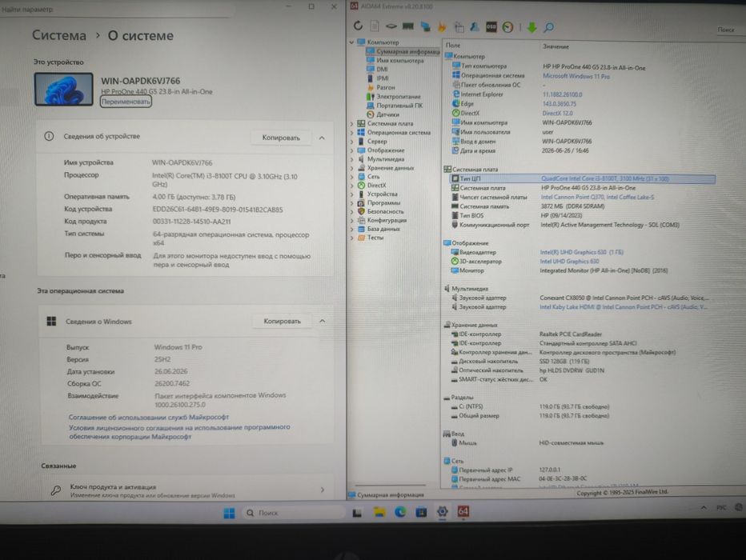The width and height of the screenshot is (746, 560).
Task: Collapse the Сведения о Windows section
Action: click(x=323, y=322)
